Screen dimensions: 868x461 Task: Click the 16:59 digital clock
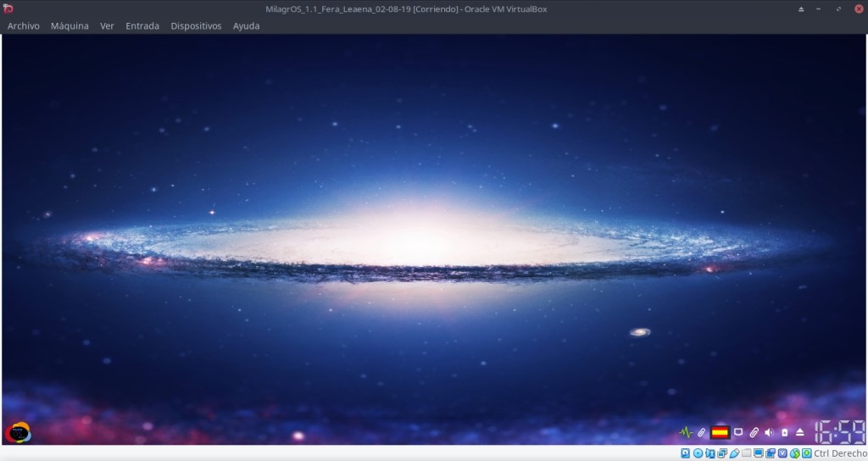839,431
